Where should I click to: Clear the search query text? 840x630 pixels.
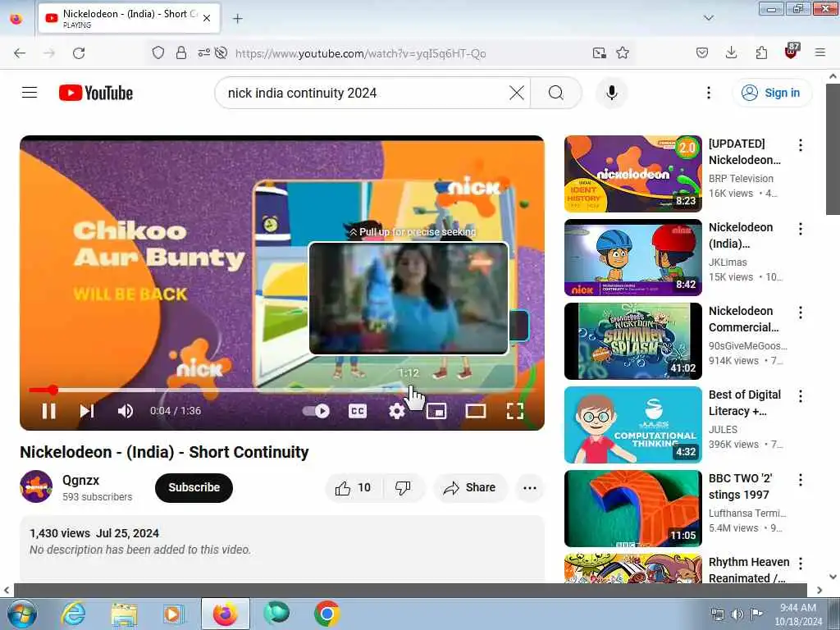point(517,93)
